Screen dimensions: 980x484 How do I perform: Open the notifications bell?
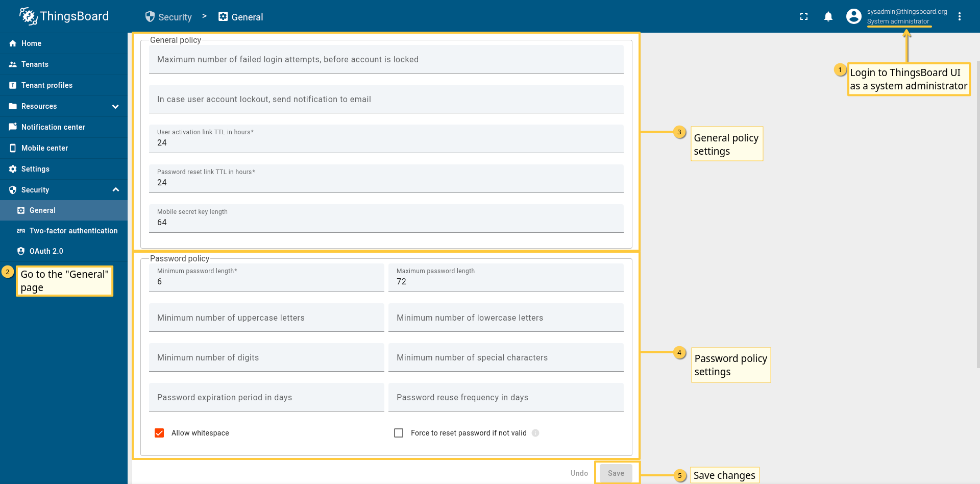[828, 17]
